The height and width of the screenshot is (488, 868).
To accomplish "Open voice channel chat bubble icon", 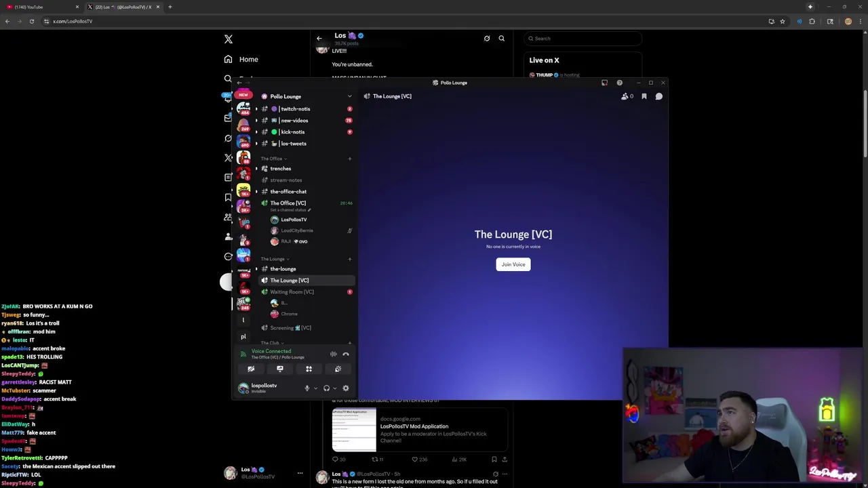I will tap(658, 96).
